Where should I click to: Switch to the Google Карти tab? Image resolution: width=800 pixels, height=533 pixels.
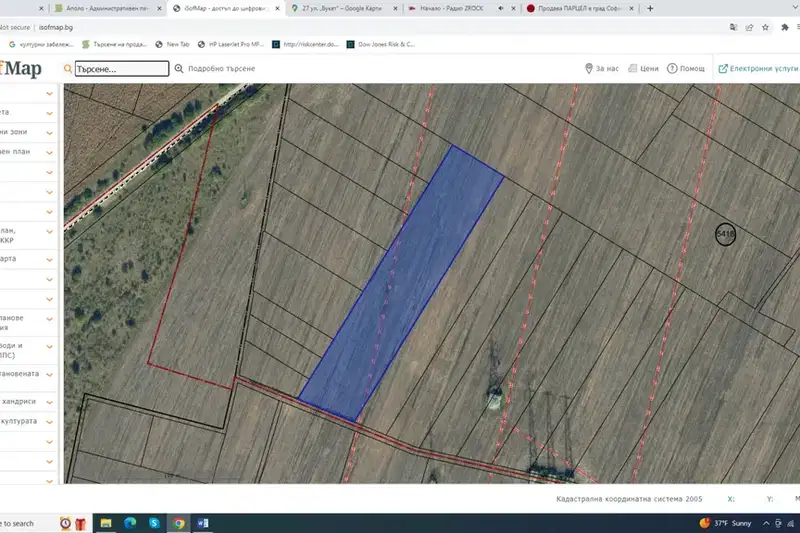pyautogui.click(x=341, y=8)
